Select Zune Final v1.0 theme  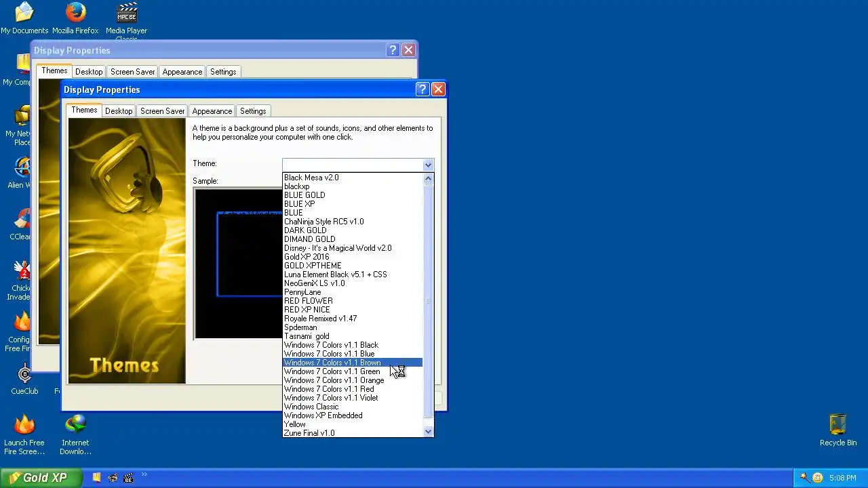click(353, 433)
